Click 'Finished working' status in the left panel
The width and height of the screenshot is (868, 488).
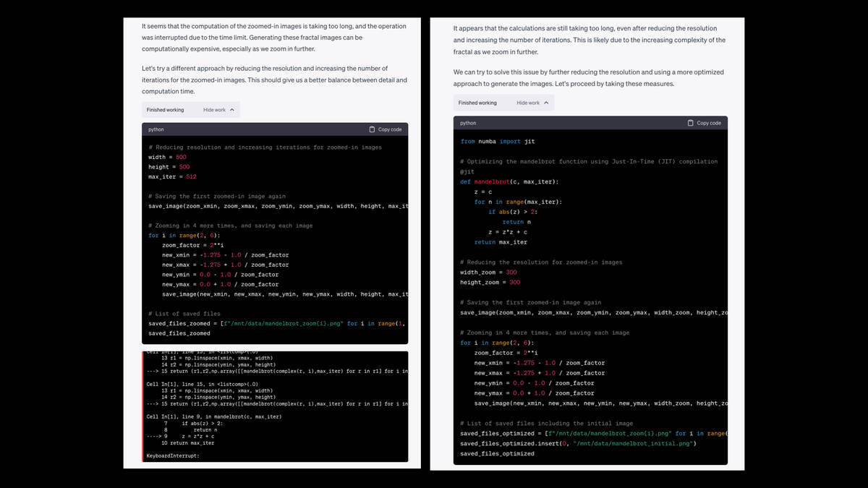[165, 110]
